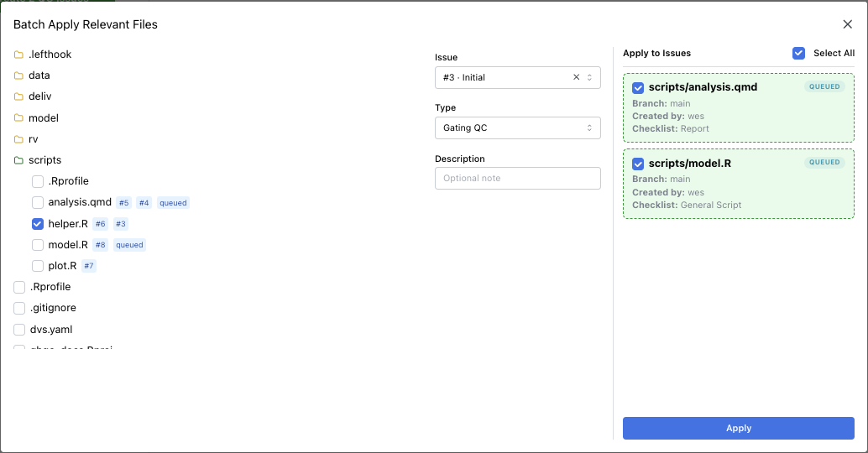Image resolution: width=868 pixels, height=453 pixels.
Task: Click the Description optional note field
Action: pyautogui.click(x=517, y=178)
